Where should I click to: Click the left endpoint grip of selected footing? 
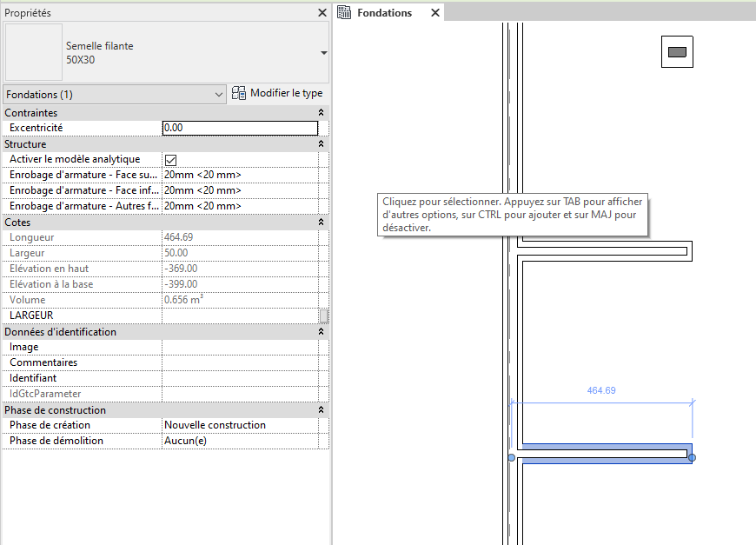coord(511,457)
